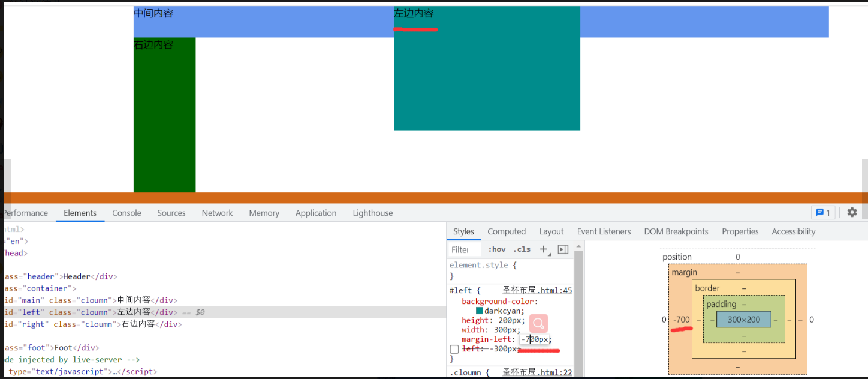Click the pink magnifier search icon

[538, 324]
